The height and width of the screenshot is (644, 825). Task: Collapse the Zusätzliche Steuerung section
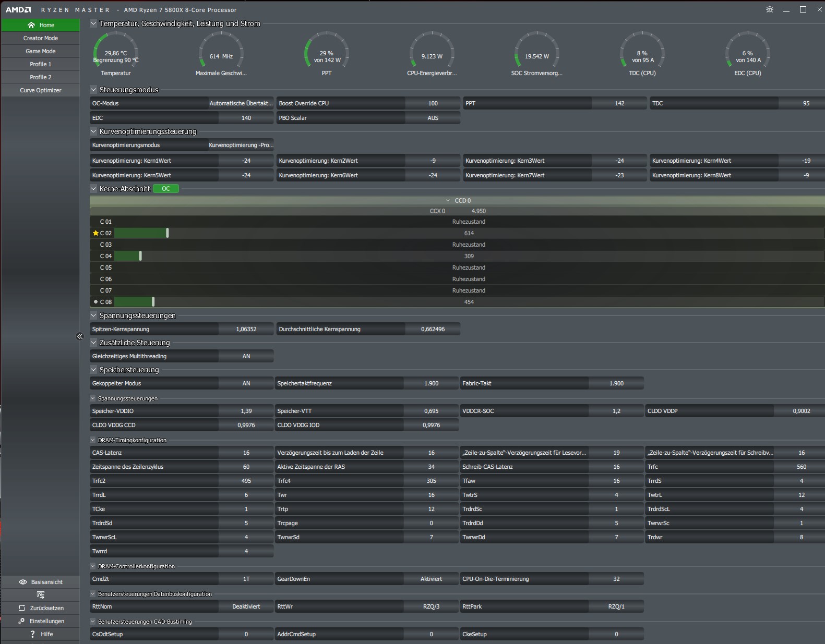tap(93, 343)
